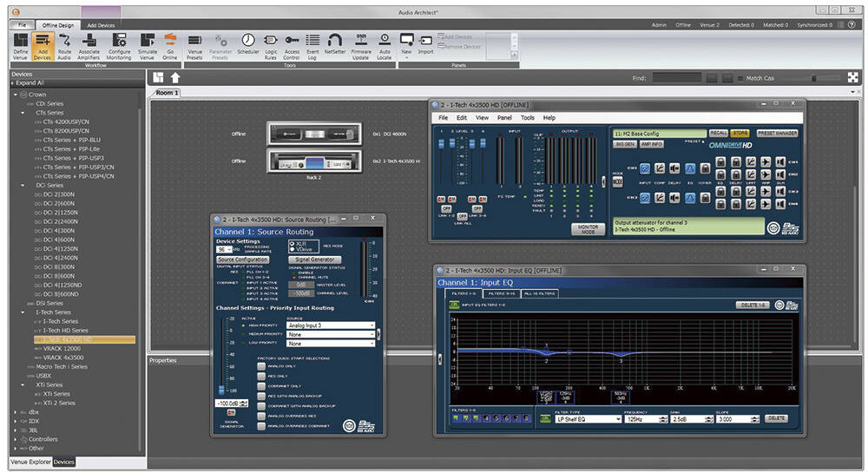868x473 pixels.
Task: Switch to Venue Explorer tab
Action: click(x=30, y=462)
